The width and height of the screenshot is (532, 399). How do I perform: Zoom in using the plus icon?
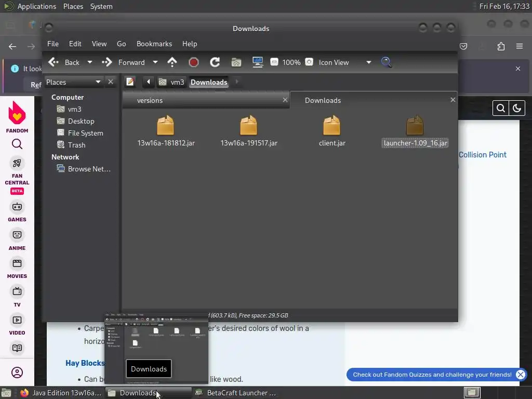[309, 62]
